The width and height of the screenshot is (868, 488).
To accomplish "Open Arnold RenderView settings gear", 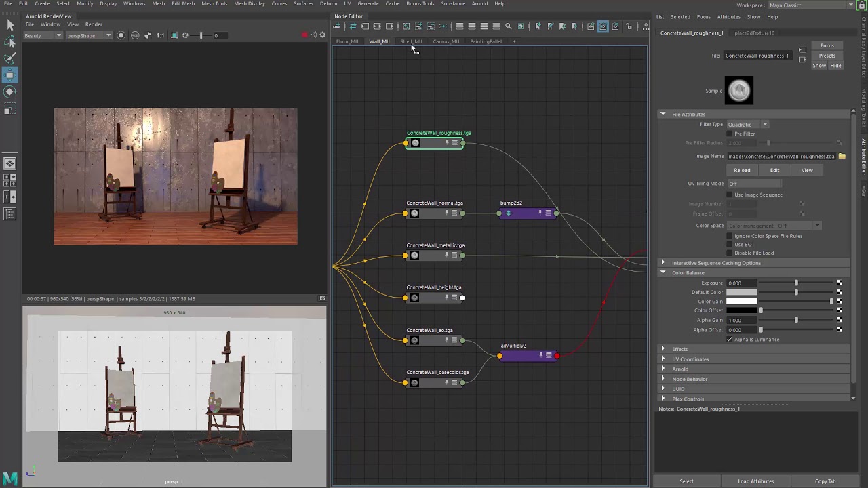I will pyautogui.click(x=322, y=35).
